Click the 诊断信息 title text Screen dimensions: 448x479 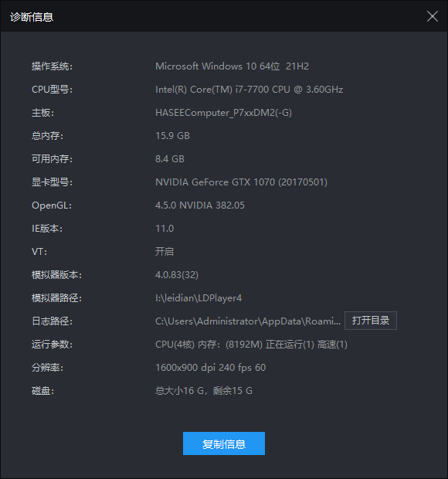pos(32,17)
